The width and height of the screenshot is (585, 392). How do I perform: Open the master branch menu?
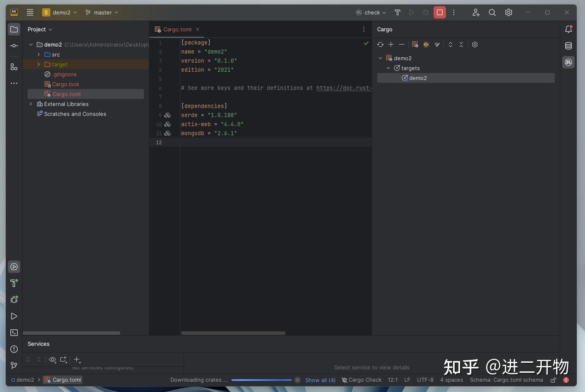pyautogui.click(x=101, y=12)
